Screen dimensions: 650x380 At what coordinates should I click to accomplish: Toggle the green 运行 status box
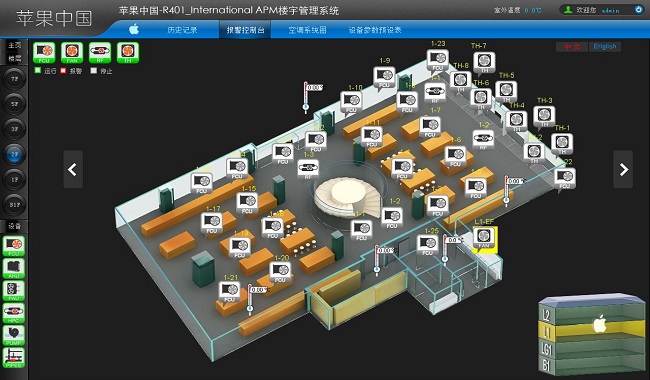coord(38,71)
